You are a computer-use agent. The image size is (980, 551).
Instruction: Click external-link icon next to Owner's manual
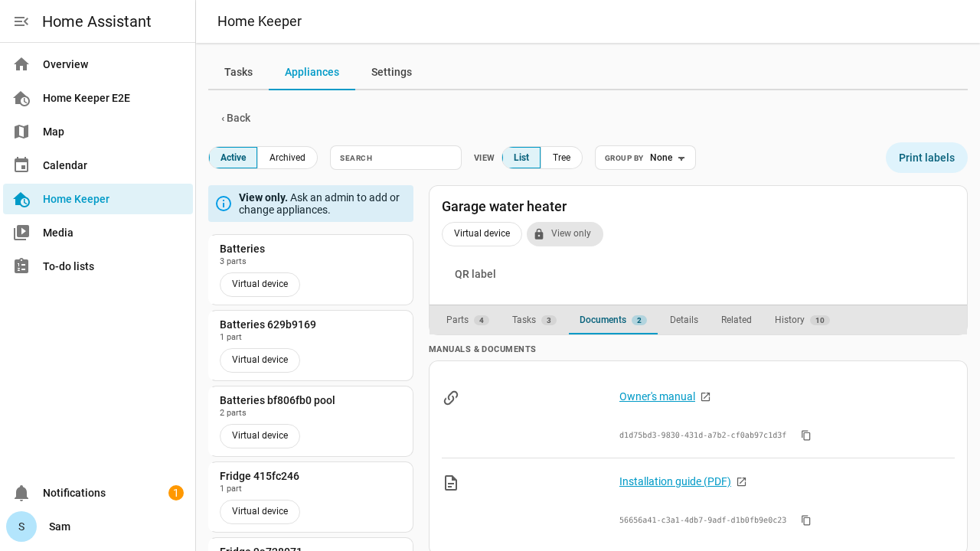(x=706, y=397)
